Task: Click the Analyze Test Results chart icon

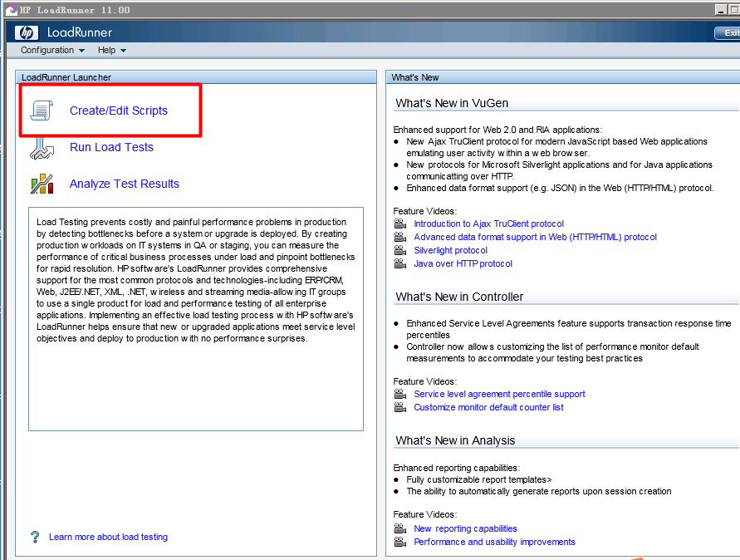Action: (x=42, y=184)
